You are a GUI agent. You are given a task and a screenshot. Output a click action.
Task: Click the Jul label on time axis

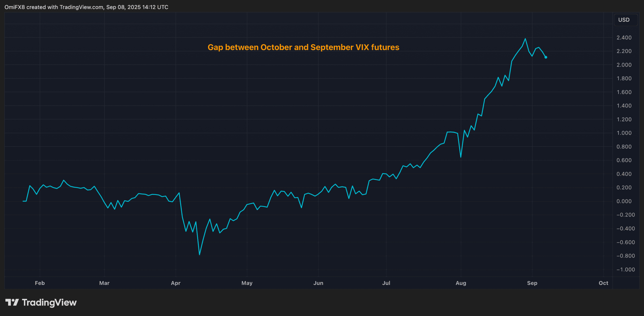click(x=386, y=283)
